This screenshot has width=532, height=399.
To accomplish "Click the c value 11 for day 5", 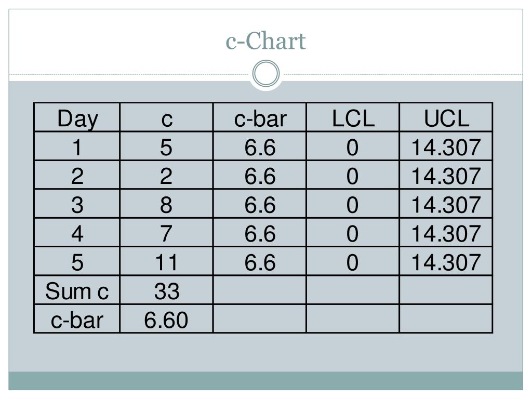I will click(x=167, y=261).
